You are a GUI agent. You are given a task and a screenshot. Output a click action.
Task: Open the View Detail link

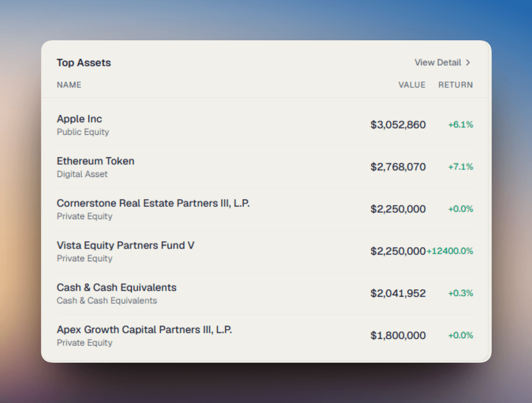click(x=442, y=62)
